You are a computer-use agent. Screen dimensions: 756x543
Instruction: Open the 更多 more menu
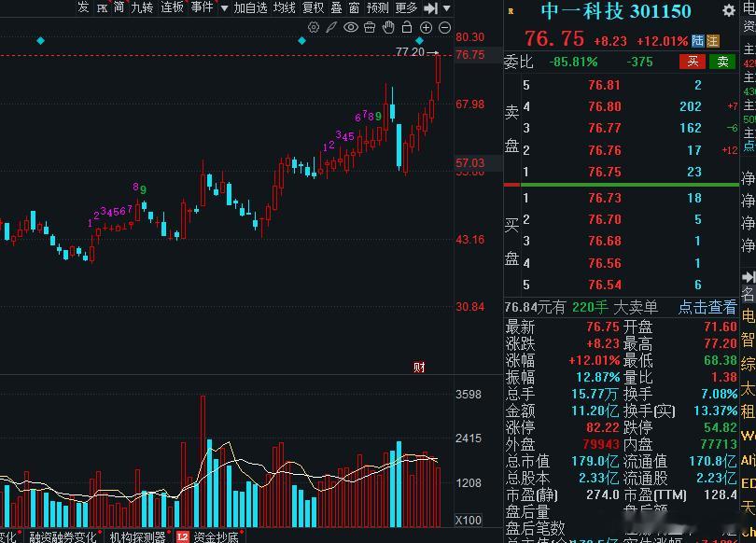(406, 7)
